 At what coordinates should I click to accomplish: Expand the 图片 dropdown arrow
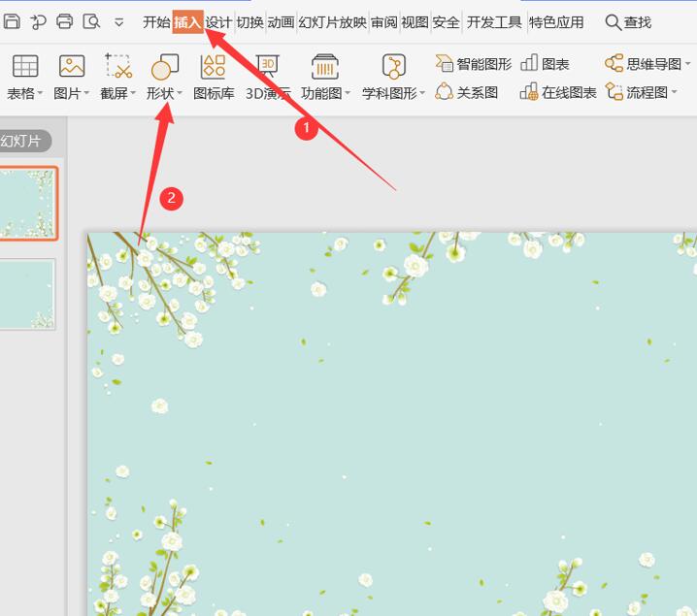tap(86, 93)
